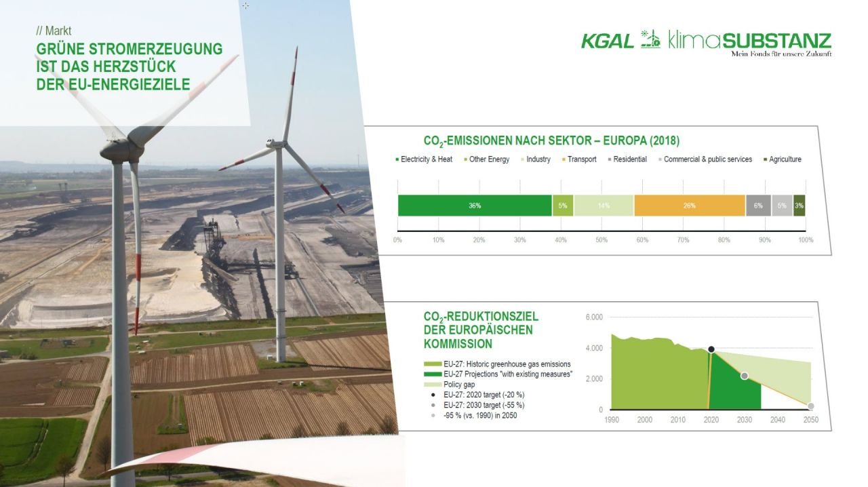The width and height of the screenshot is (868, 487).
Task: Click the 14% Industry bar segment
Action: pos(604,206)
